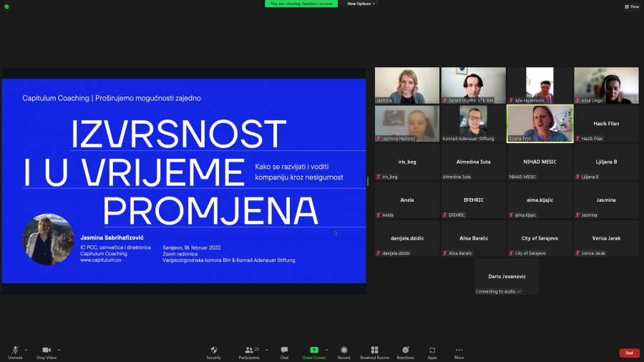Select Konrad-Adenauer-Stiftung video thumbnail

click(474, 124)
